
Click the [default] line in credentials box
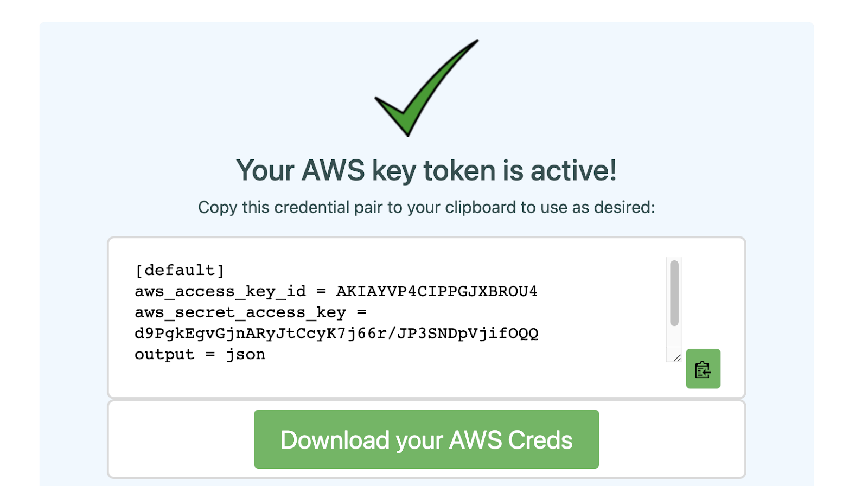coord(180,270)
